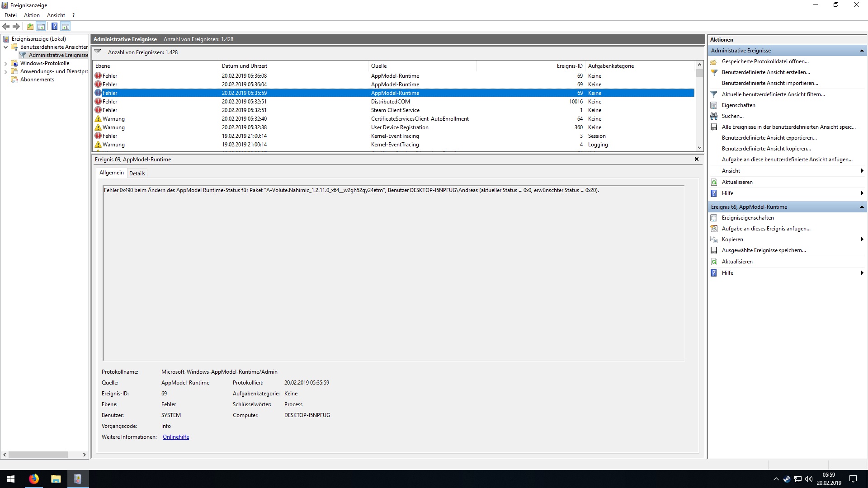The width and height of the screenshot is (868, 488).
Task: Open the Aktion menu
Action: [32, 15]
